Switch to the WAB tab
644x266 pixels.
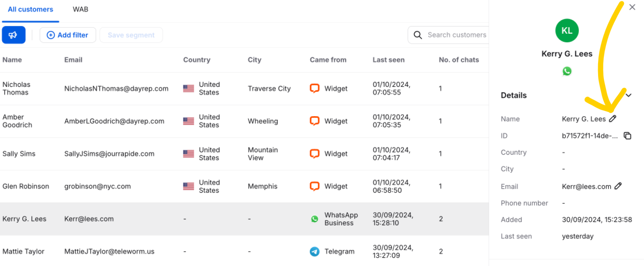[x=80, y=9]
